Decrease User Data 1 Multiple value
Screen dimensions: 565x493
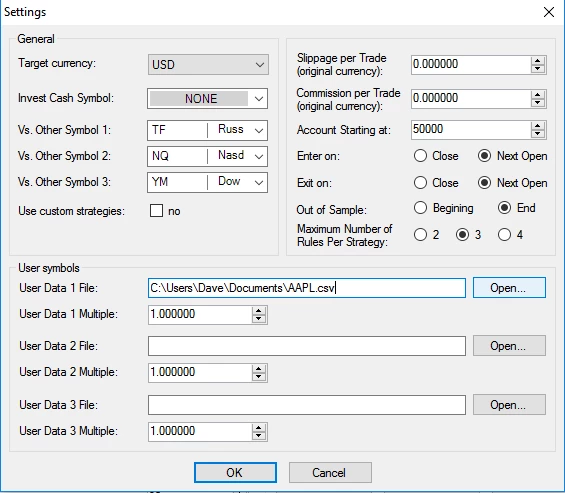tap(258, 319)
